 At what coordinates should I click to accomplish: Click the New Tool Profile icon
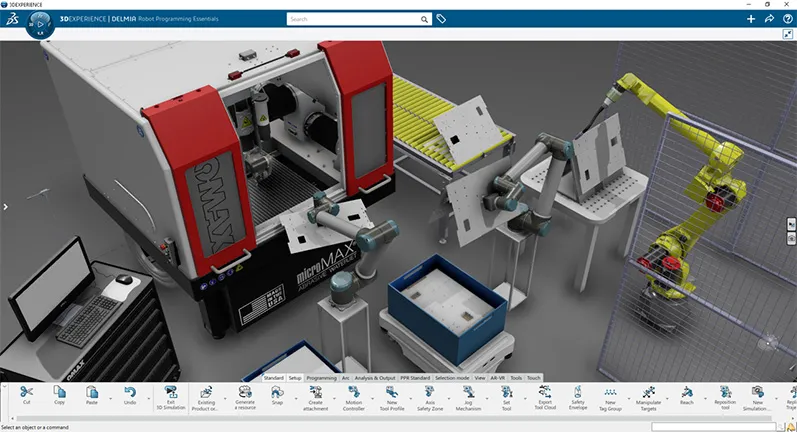[x=392, y=392]
